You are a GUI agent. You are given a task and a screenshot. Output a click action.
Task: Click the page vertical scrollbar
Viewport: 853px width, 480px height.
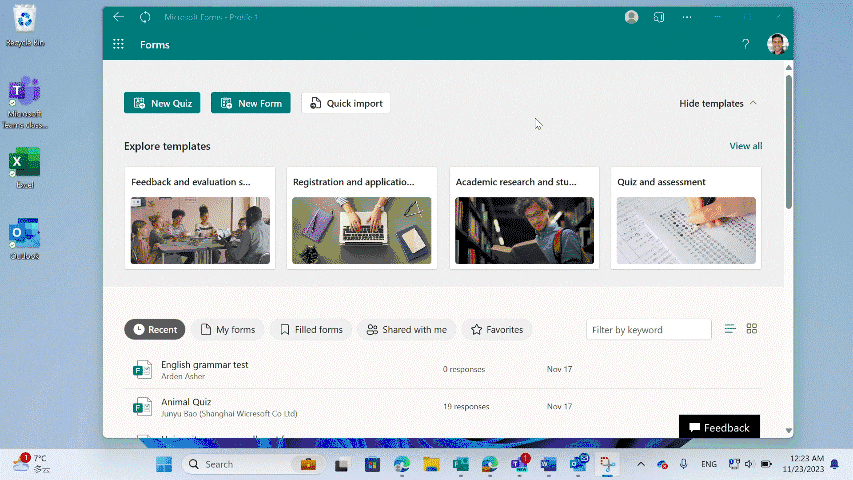click(x=789, y=141)
